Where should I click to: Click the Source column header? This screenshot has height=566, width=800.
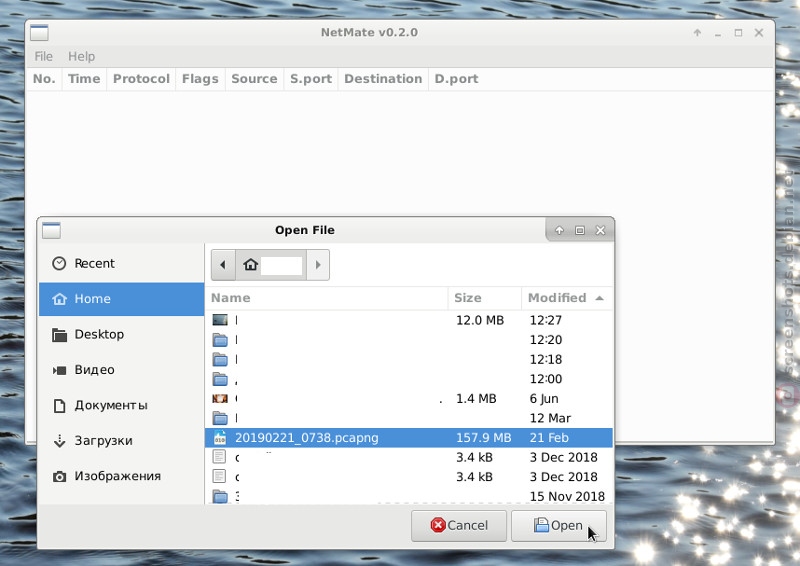[254, 79]
